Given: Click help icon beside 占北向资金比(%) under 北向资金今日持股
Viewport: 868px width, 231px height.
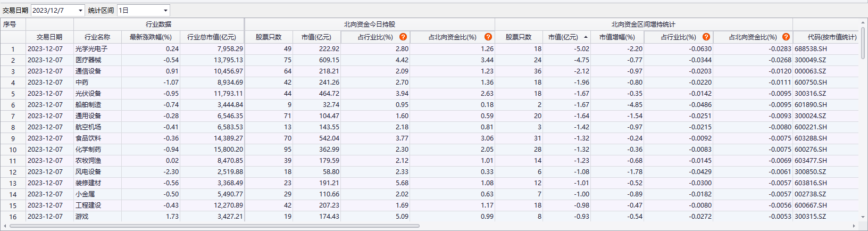Looking at the screenshot, I should [x=488, y=37].
